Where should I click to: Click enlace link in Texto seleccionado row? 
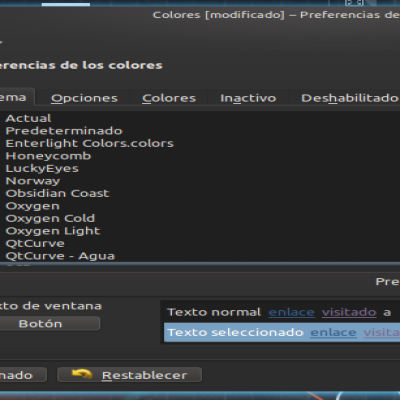[333, 333]
